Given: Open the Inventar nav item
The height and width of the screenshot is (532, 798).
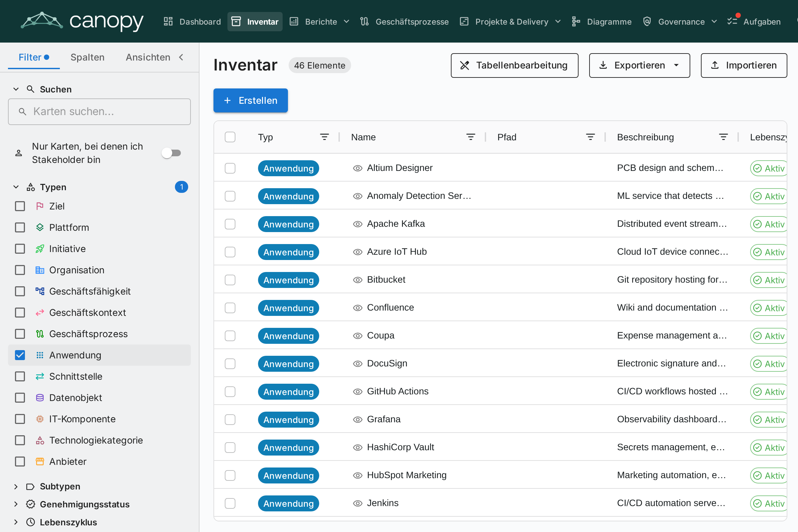Looking at the screenshot, I should 255,22.
